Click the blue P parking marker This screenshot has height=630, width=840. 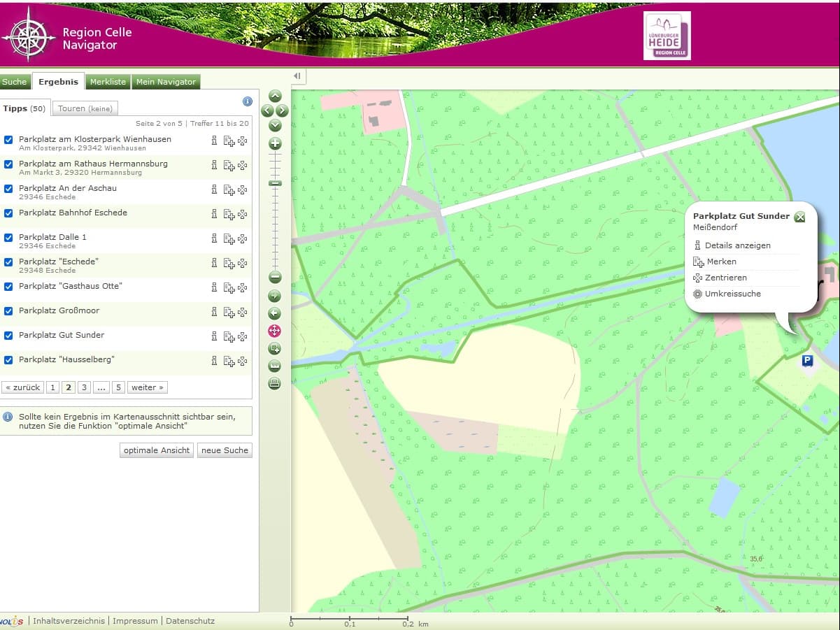coord(807,361)
